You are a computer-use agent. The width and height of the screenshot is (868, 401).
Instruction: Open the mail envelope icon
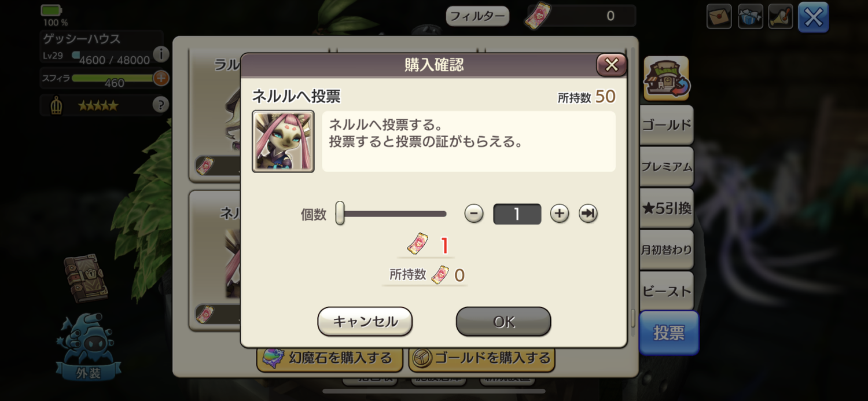pos(719,17)
